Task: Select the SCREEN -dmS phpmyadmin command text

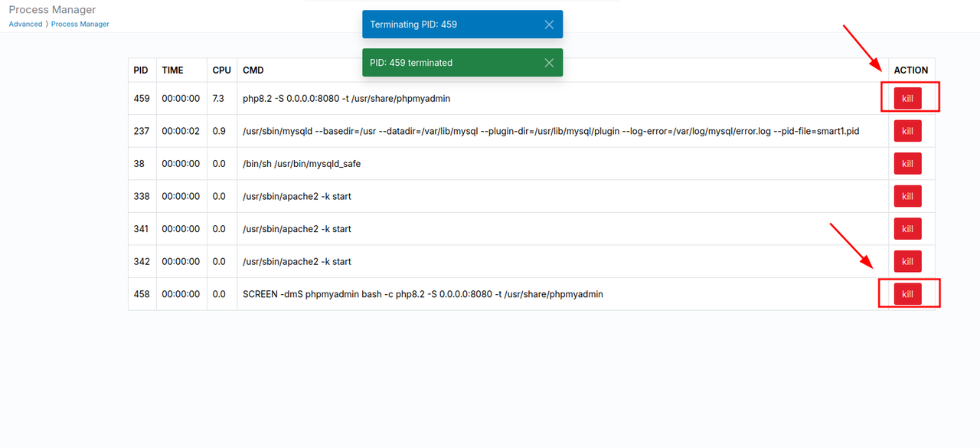Action: (423, 294)
